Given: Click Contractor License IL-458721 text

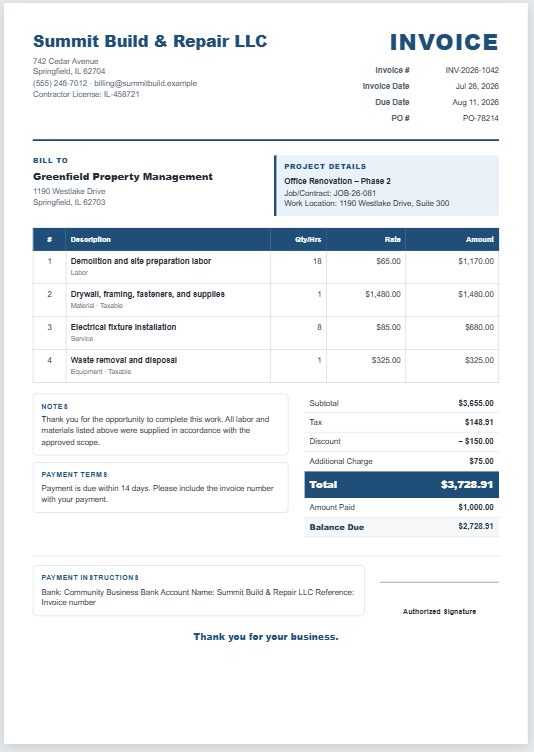Looking at the screenshot, I should (86, 94).
